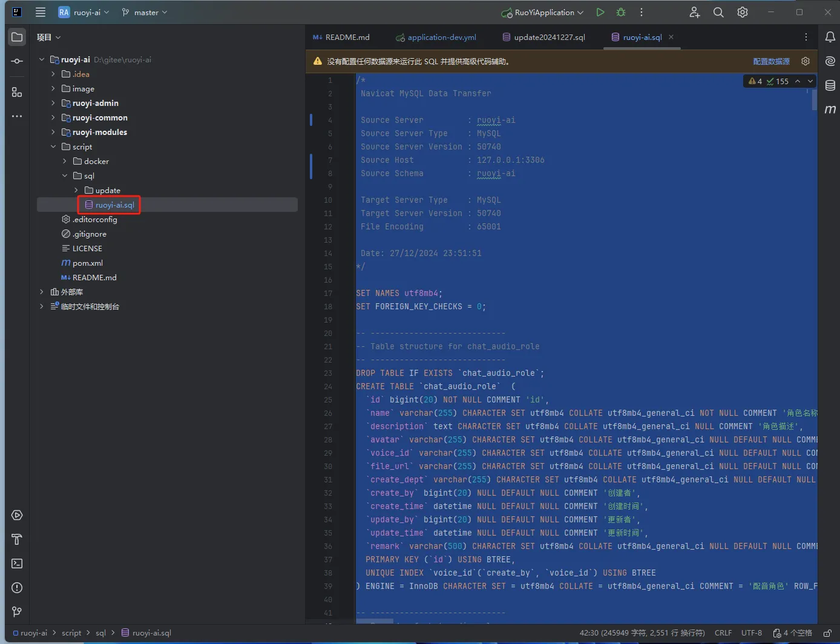The height and width of the screenshot is (644, 840).
Task: Select pom.xml in the project tree
Action: click(x=88, y=263)
